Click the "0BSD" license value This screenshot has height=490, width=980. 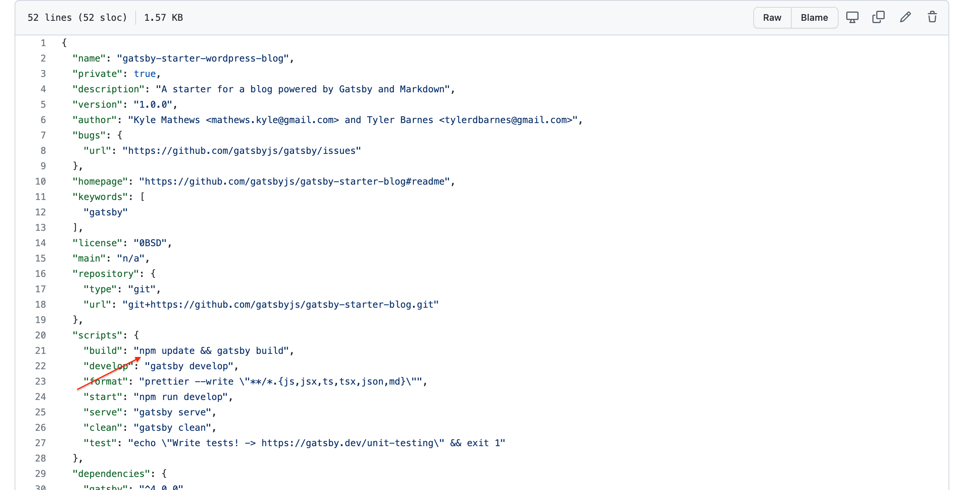coord(150,243)
